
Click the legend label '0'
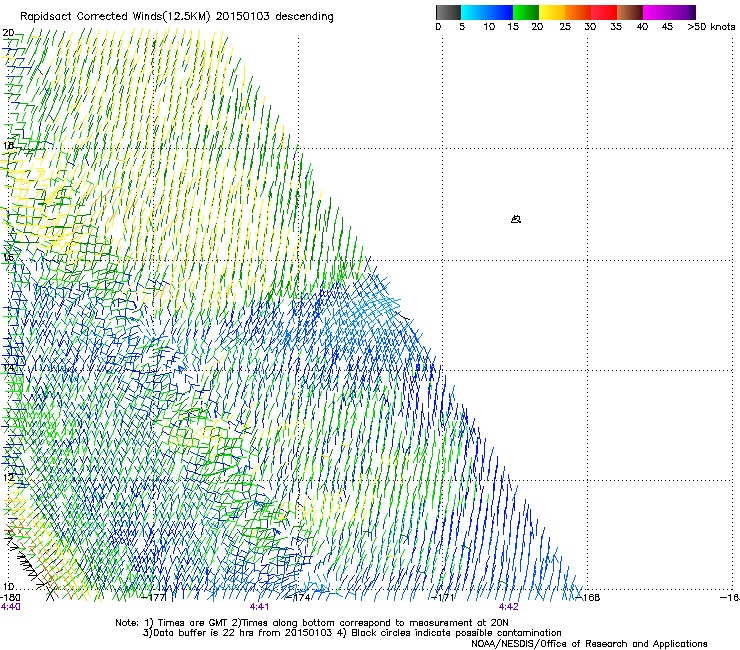[x=438, y=27]
